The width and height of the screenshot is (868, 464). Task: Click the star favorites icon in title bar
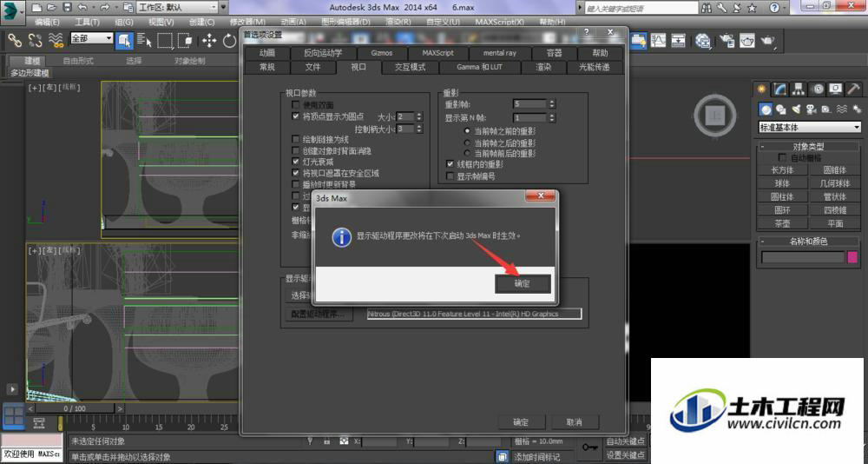[x=752, y=7]
